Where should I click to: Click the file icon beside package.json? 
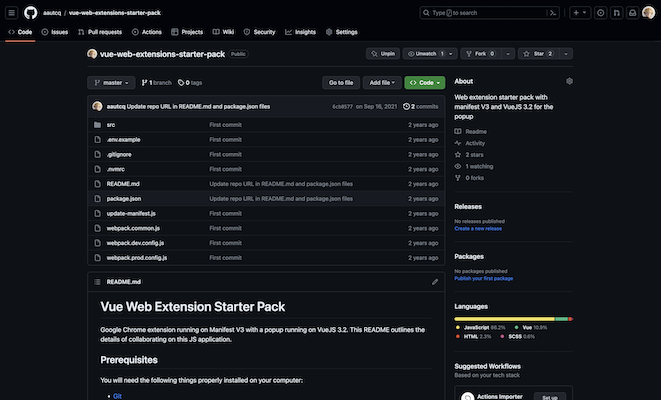97,199
